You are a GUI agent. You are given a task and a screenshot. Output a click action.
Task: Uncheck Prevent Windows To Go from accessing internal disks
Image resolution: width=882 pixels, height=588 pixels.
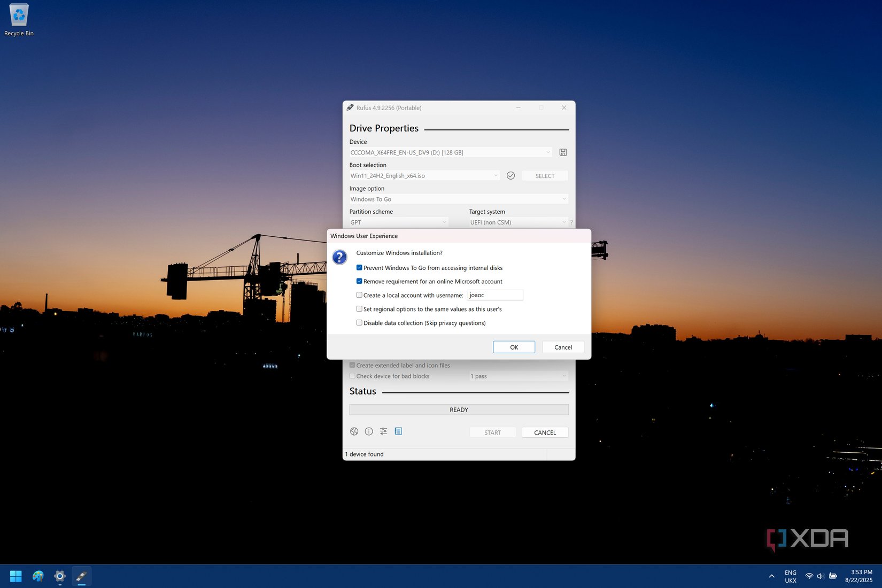(359, 267)
